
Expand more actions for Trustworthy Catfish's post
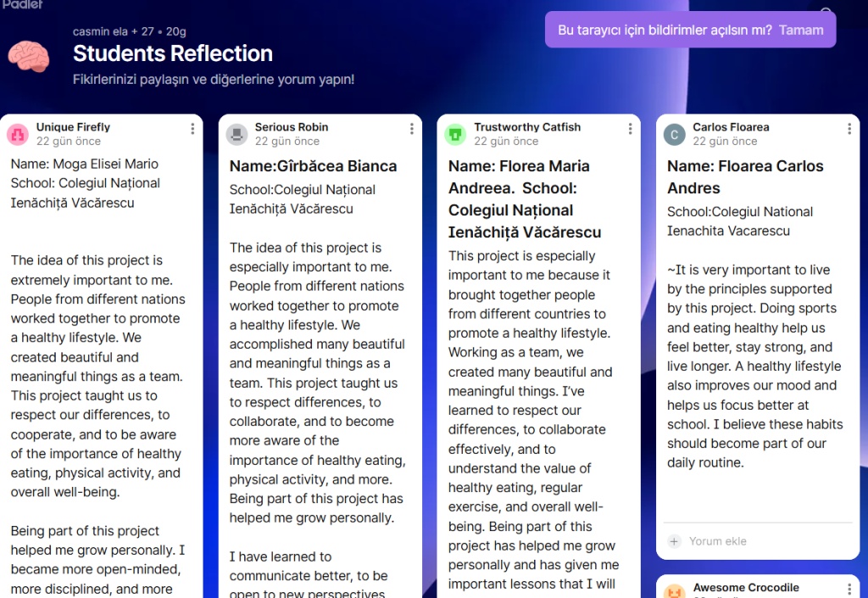click(x=630, y=129)
